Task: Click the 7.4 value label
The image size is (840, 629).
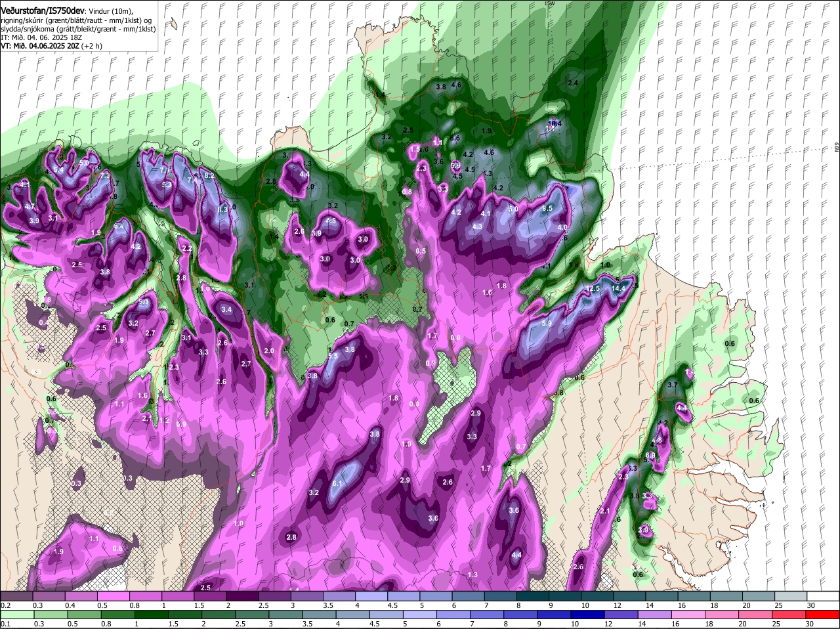Action: [192, 180]
